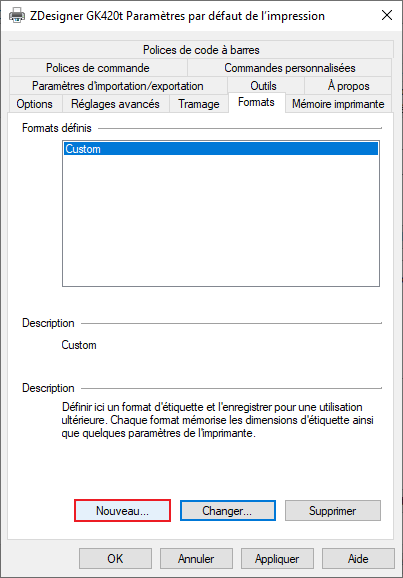Confirm with the OK button
Image resolution: width=403 pixels, height=578 pixels.
(115, 558)
